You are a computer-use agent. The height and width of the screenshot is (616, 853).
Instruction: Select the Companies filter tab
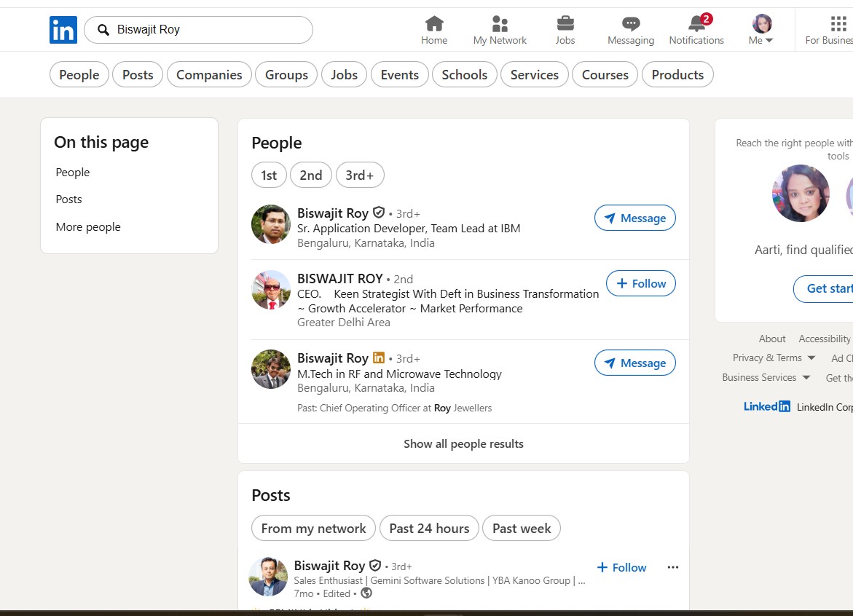coord(209,74)
